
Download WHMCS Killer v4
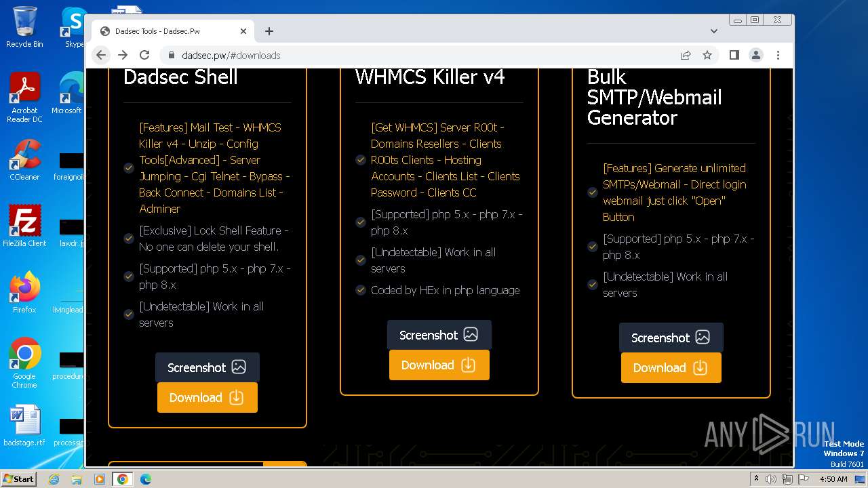439,365
